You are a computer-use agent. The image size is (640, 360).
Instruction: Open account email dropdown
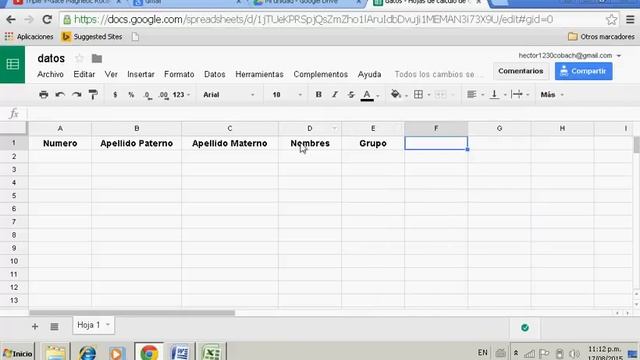(569, 56)
